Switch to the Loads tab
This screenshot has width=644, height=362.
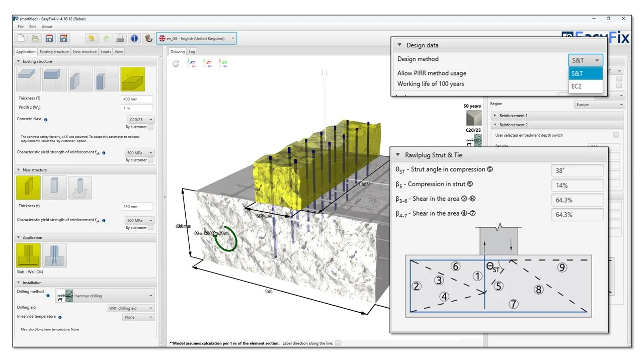(x=106, y=52)
